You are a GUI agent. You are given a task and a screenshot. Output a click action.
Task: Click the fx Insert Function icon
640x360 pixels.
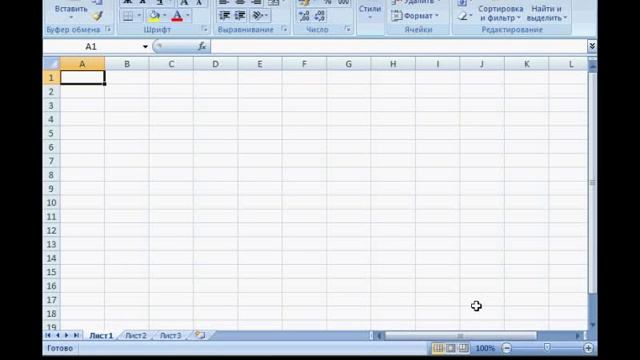coord(202,47)
